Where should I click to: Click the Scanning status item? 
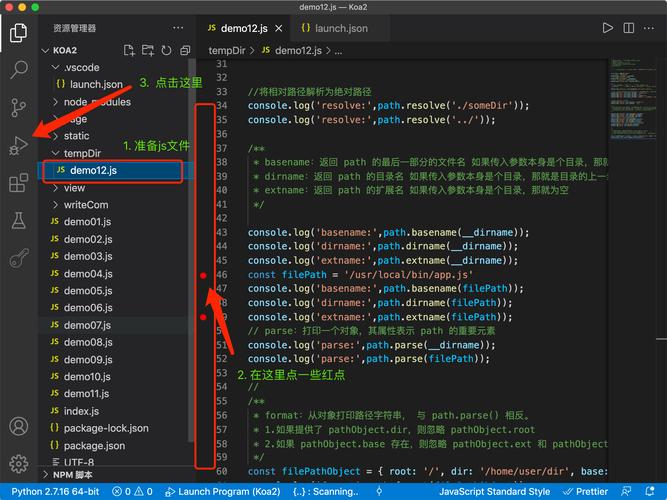325,491
